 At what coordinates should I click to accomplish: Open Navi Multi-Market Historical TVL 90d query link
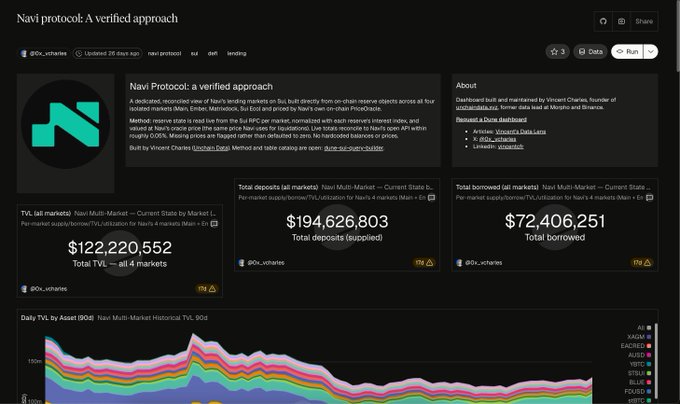(x=152, y=318)
